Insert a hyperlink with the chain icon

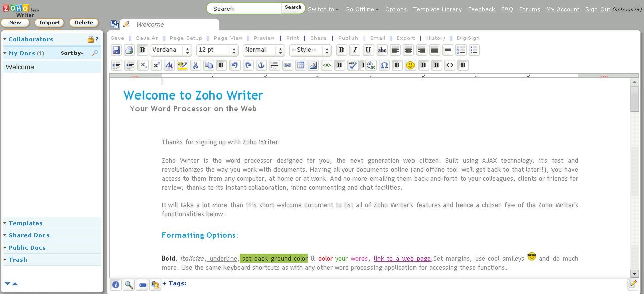[288, 65]
